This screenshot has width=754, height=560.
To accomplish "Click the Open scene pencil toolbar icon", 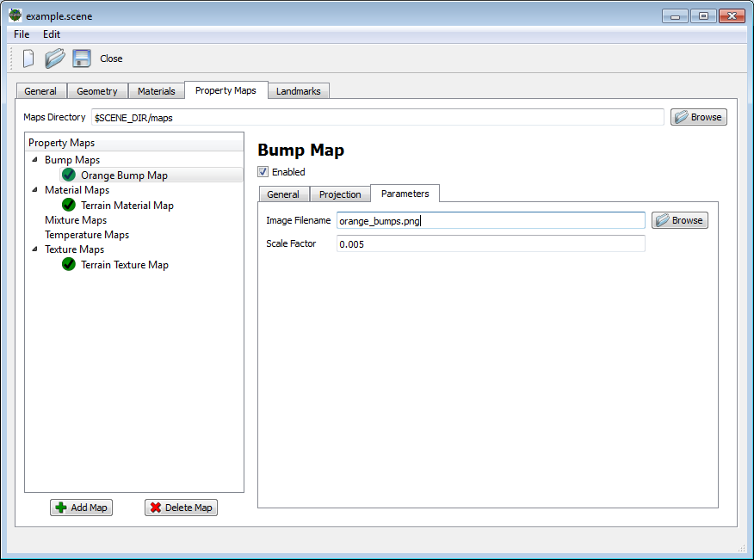I will point(53,58).
